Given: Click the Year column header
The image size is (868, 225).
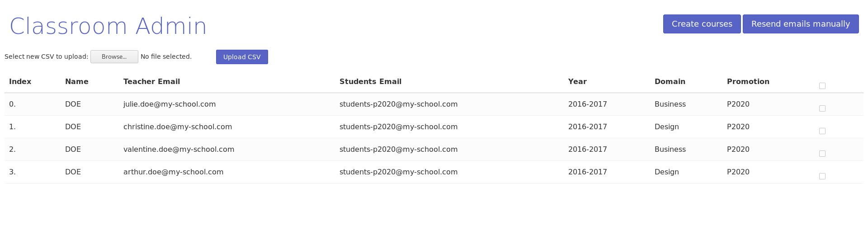Looking at the screenshot, I should (577, 82).
